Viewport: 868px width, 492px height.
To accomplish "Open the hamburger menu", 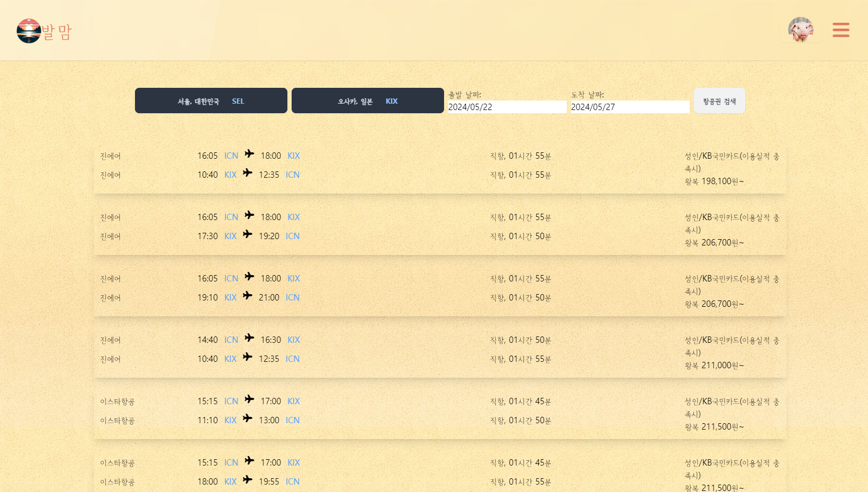I will click(840, 30).
